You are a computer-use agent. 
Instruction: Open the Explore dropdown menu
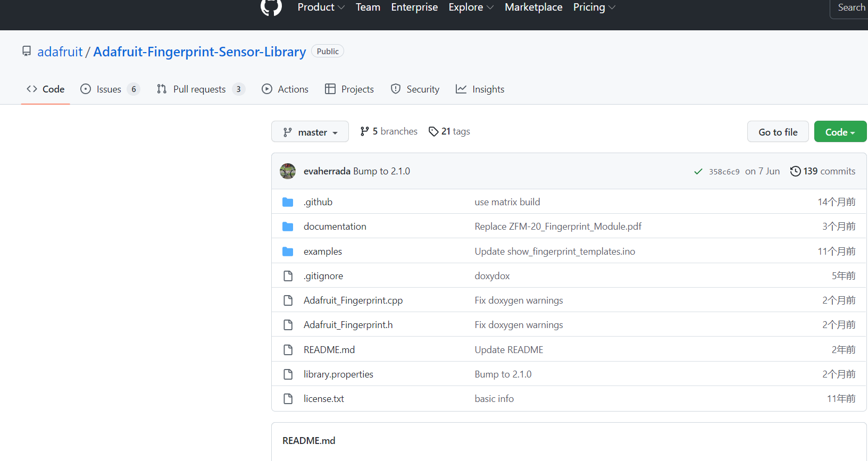pyautogui.click(x=471, y=7)
